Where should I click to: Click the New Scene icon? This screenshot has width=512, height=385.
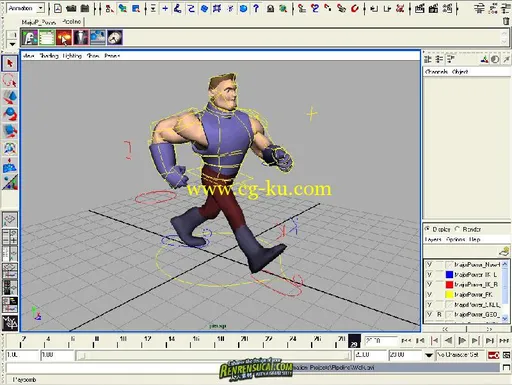[x=58, y=8]
